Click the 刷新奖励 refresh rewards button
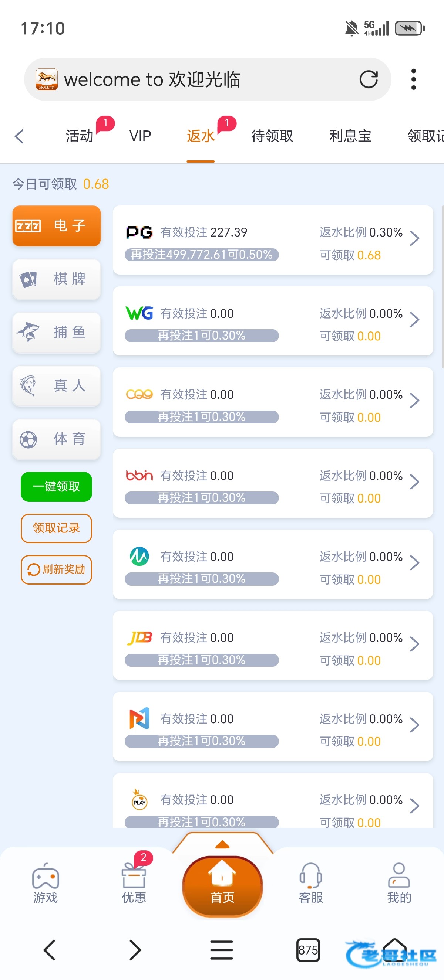This screenshot has width=444, height=980. [x=56, y=569]
